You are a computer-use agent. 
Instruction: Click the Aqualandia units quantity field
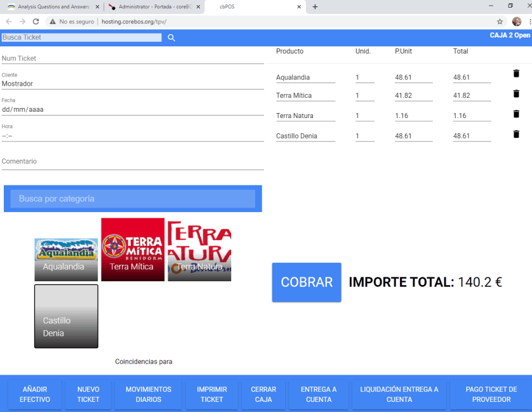click(x=364, y=77)
